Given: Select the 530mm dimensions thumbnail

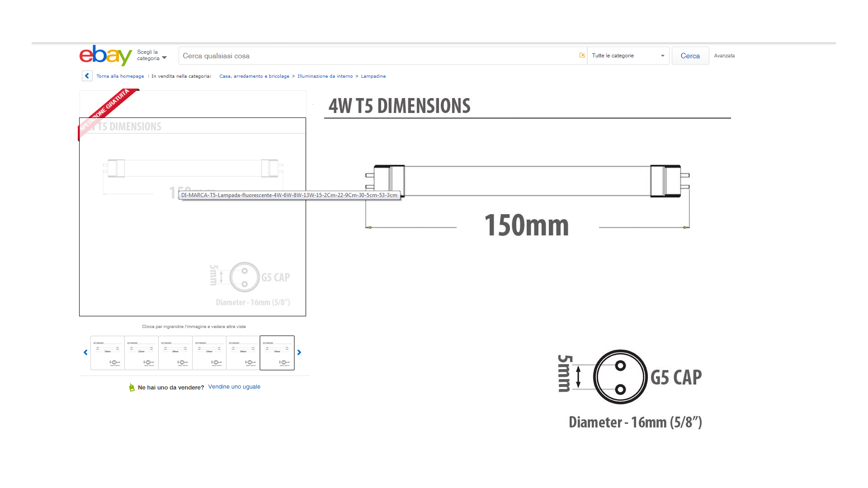Looking at the screenshot, I should (x=209, y=353).
